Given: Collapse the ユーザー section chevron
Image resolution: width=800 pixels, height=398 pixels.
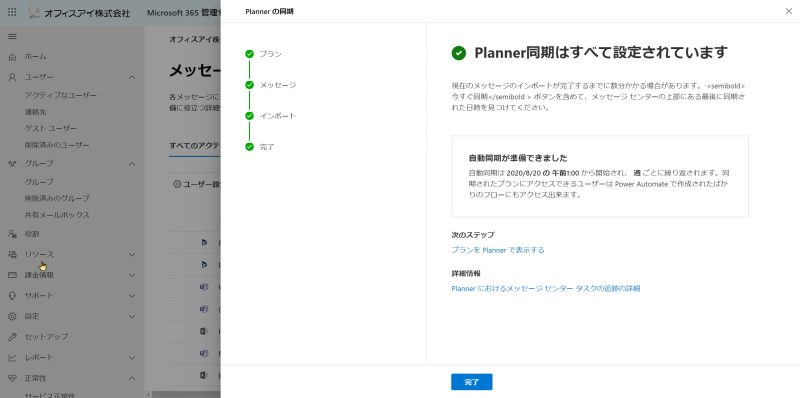Looking at the screenshot, I should point(132,78).
